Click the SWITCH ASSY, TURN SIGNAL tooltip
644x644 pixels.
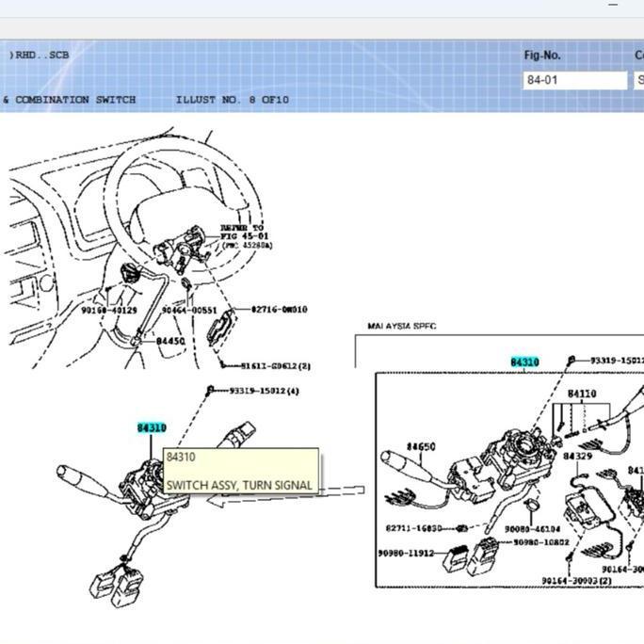(x=241, y=471)
